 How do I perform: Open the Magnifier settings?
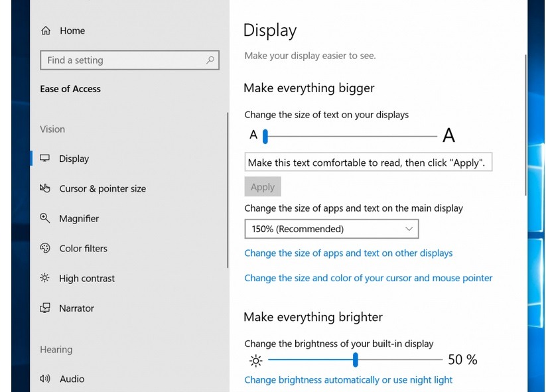[x=129, y=218]
